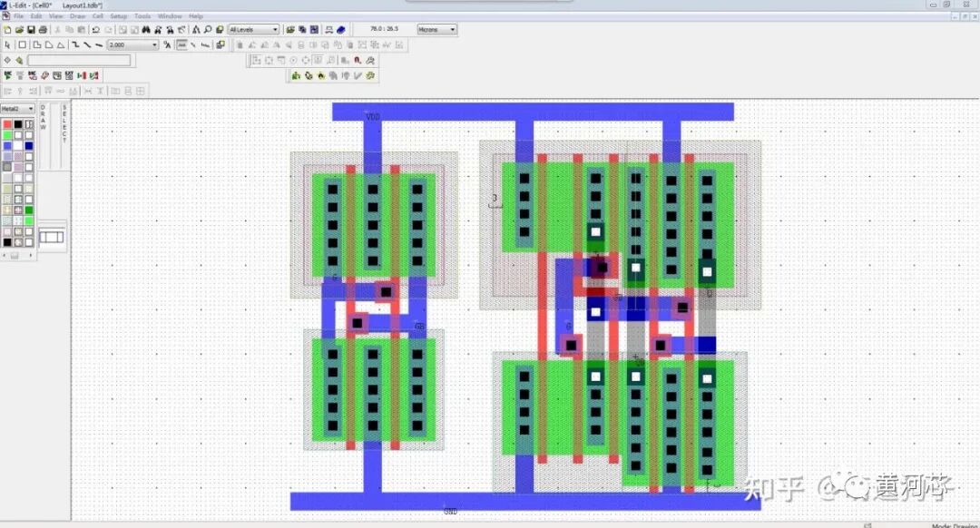Open the File menu
Screen dimensions: 980x528
click(19, 16)
